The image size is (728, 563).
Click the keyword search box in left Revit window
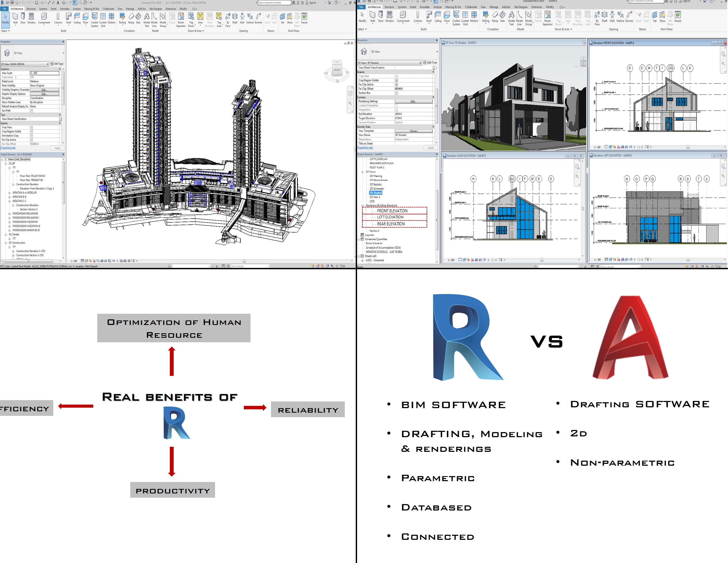click(274, 3)
